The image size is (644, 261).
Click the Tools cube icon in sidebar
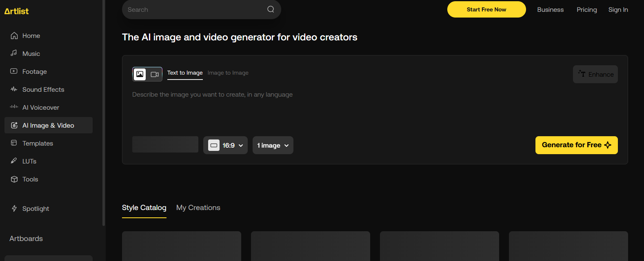click(14, 179)
